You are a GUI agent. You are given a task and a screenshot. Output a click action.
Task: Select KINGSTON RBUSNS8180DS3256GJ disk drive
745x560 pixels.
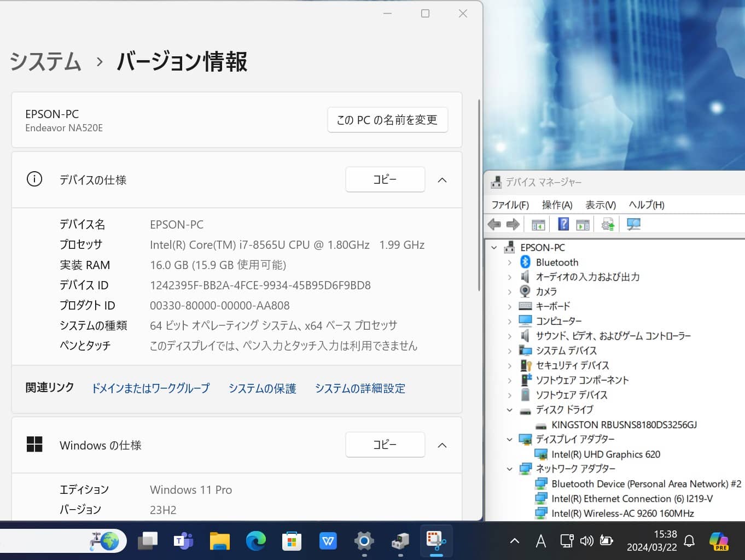624,425
